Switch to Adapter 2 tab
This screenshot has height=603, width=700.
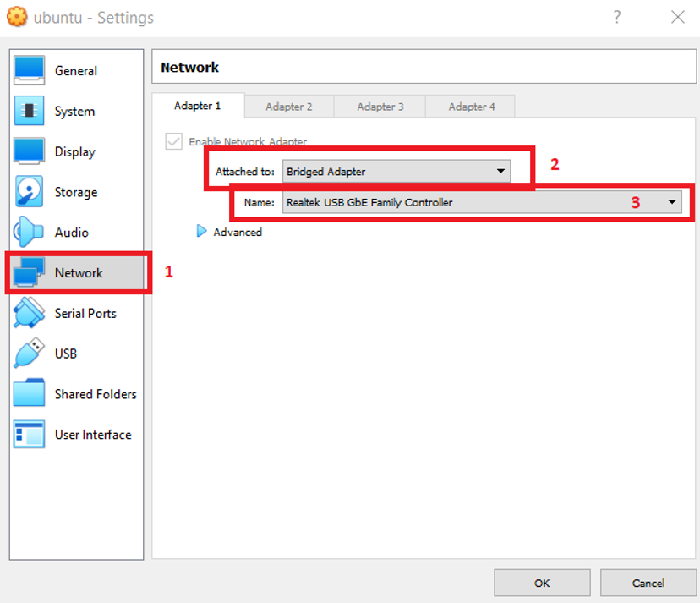pos(289,107)
